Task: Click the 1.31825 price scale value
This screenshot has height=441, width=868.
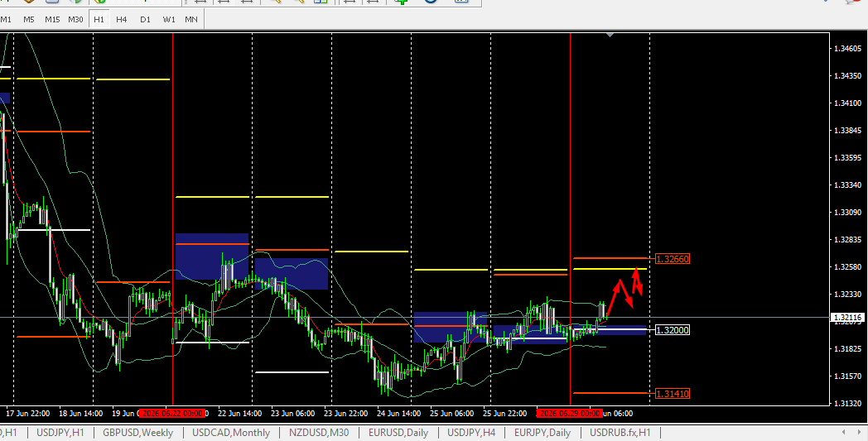Action: point(847,348)
